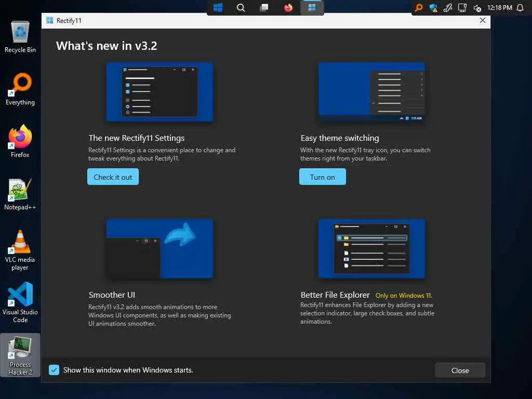Screen dimensions: 532x399
Task: Click the Rectify11 Settings preview image
Action: [x=160, y=92]
